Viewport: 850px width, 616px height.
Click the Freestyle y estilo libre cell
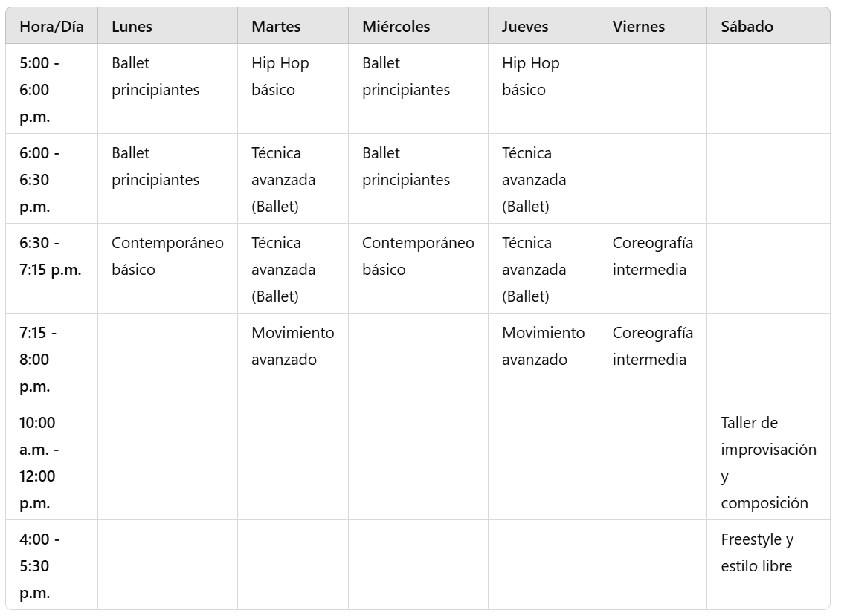[x=768, y=565]
